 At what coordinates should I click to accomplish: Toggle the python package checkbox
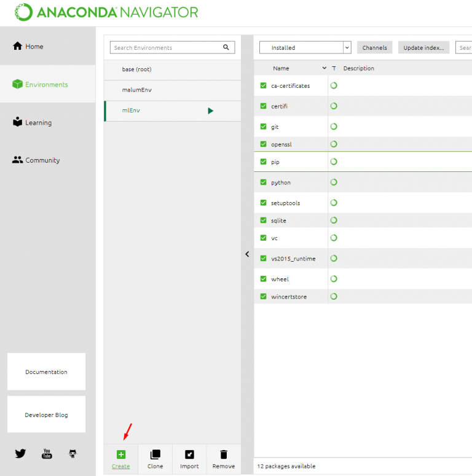point(263,182)
